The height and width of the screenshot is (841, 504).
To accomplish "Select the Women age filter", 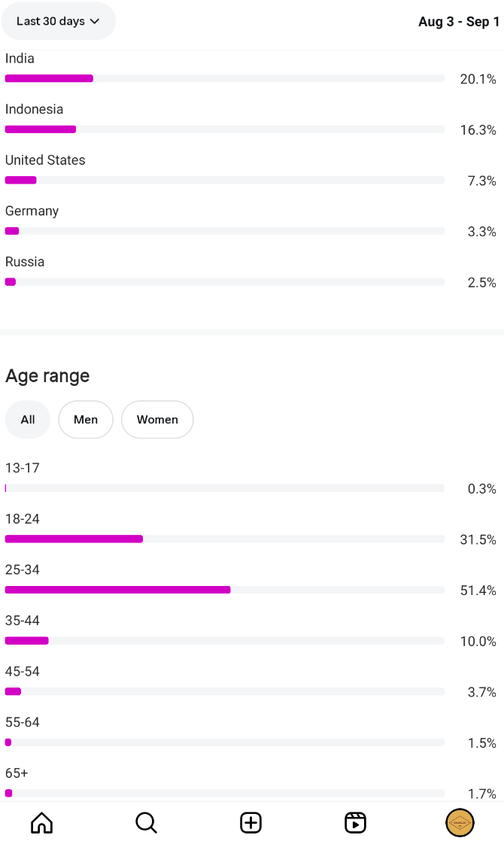I will 157,419.
